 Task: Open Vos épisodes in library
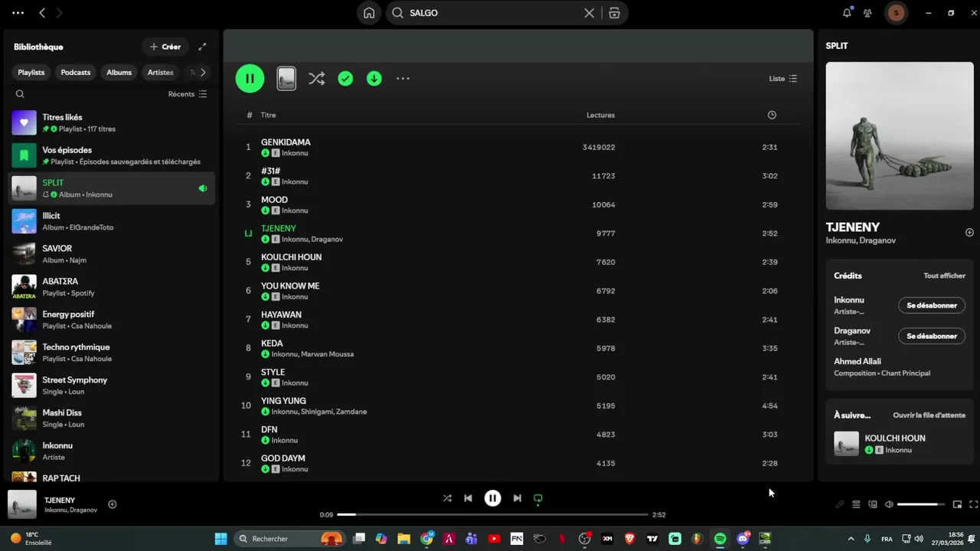[111, 155]
